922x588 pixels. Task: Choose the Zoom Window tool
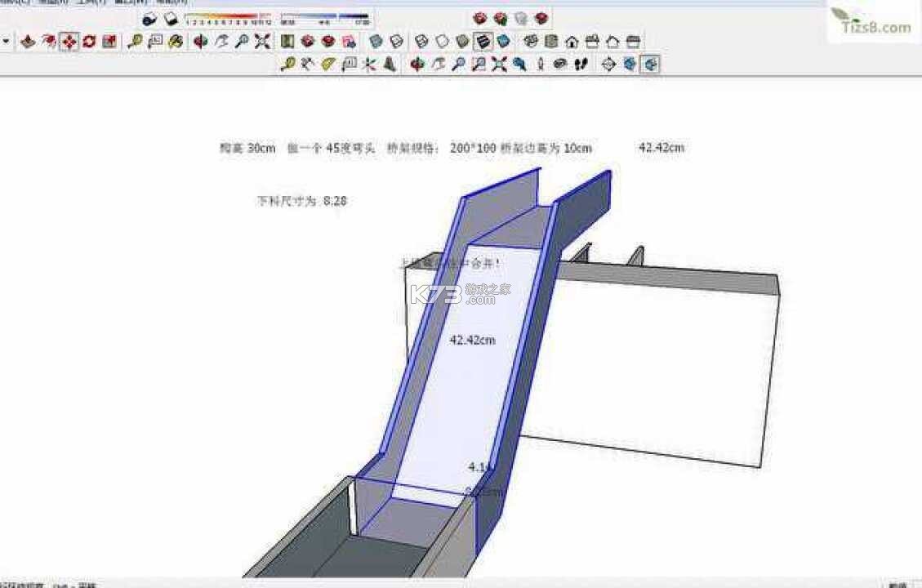[x=479, y=64]
